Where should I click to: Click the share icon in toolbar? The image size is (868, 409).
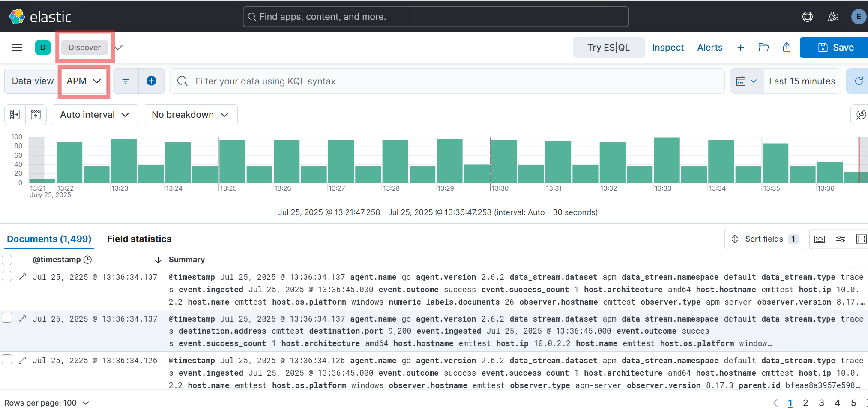(787, 48)
